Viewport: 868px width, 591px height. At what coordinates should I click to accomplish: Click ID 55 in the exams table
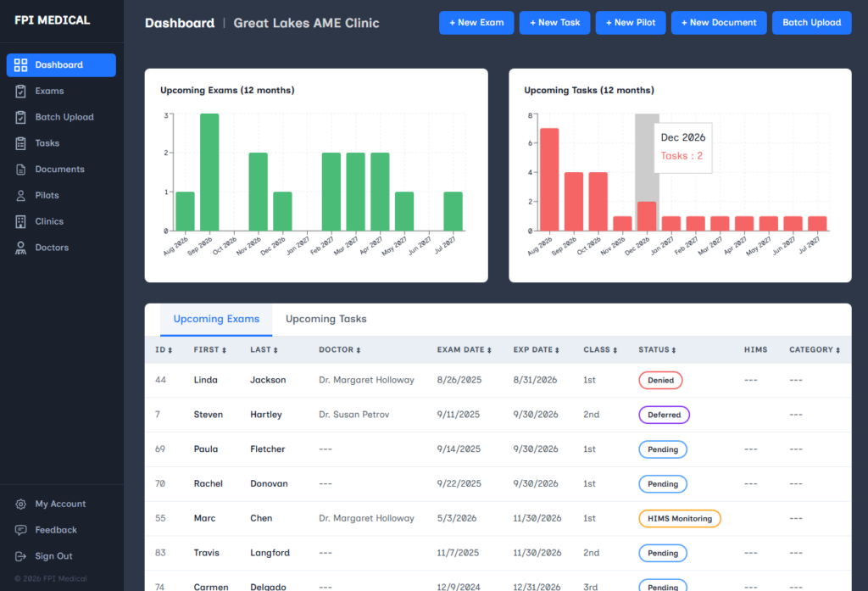tap(160, 518)
